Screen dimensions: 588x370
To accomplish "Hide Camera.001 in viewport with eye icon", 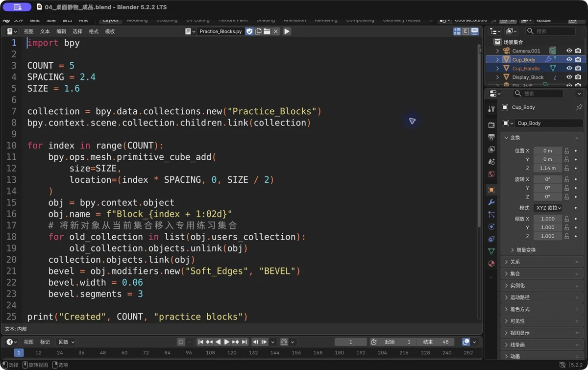I will 569,51.
